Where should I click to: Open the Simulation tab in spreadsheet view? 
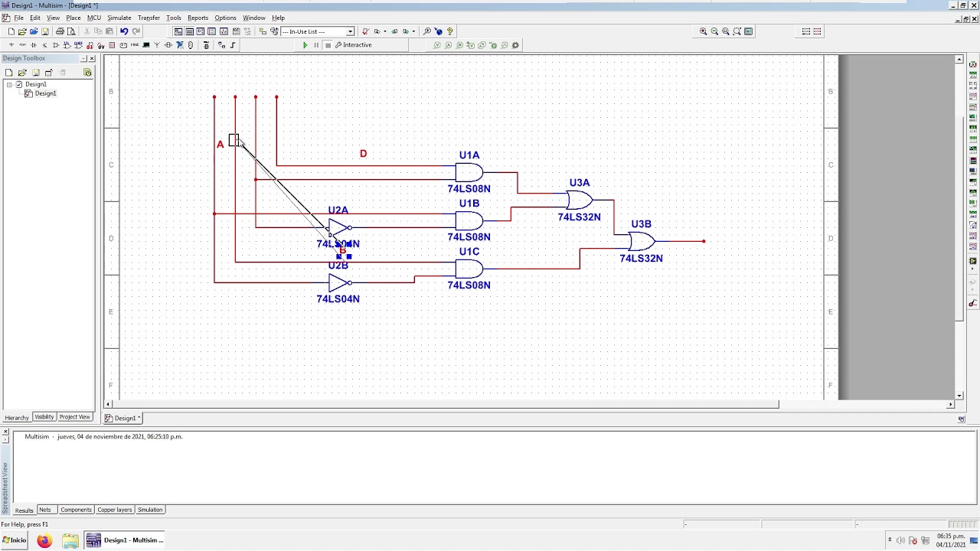coord(150,510)
